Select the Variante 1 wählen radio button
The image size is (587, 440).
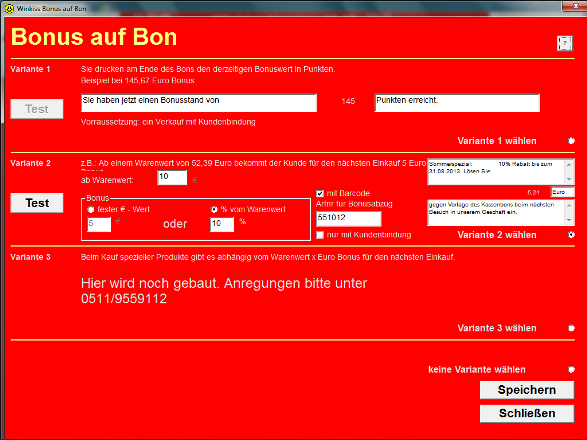click(571, 141)
